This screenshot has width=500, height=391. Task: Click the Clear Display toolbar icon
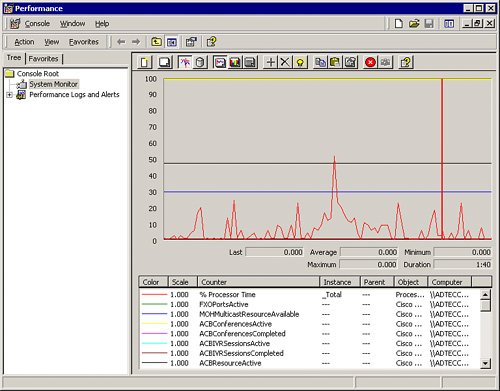tap(164, 62)
